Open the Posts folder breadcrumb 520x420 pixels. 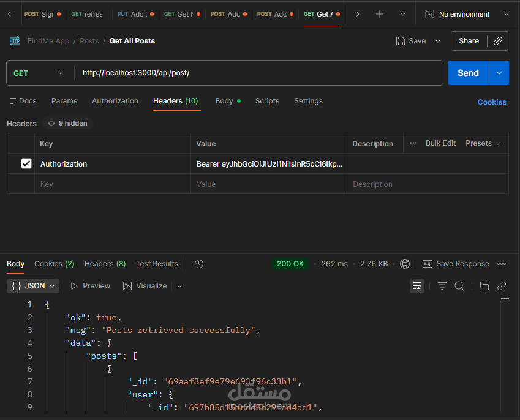point(89,41)
